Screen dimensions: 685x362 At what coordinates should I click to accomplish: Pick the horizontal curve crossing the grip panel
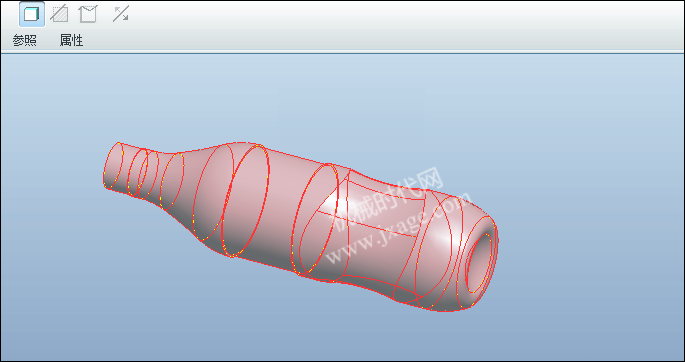tap(367, 224)
